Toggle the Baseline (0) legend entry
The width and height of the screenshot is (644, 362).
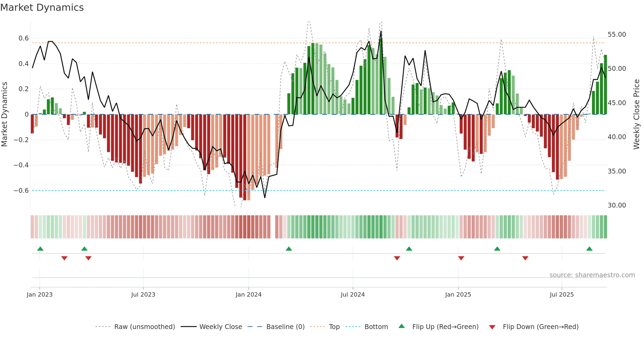click(x=276, y=327)
